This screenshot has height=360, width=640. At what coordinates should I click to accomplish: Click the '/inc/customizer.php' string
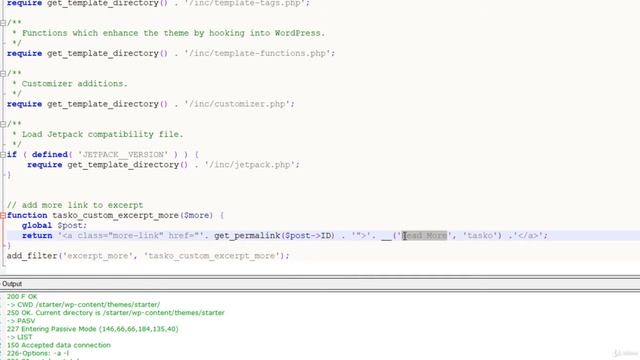(x=237, y=104)
